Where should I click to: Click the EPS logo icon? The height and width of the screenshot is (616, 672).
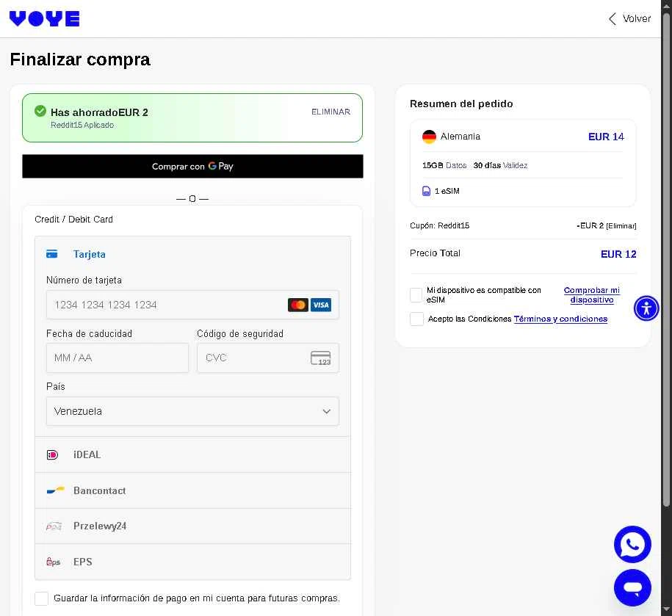coord(53,562)
